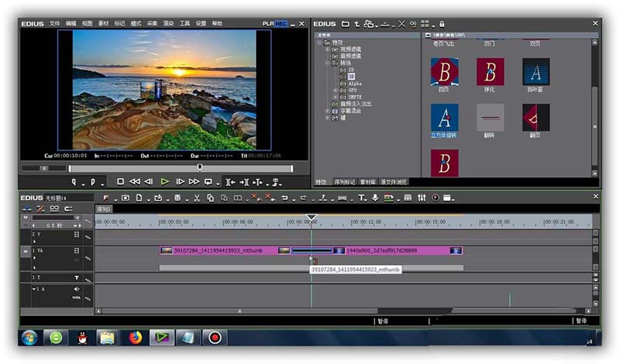Click the microphone voice-over icon
The height and width of the screenshot is (364, 620).
pyautogui.click(x=375, y=197)
